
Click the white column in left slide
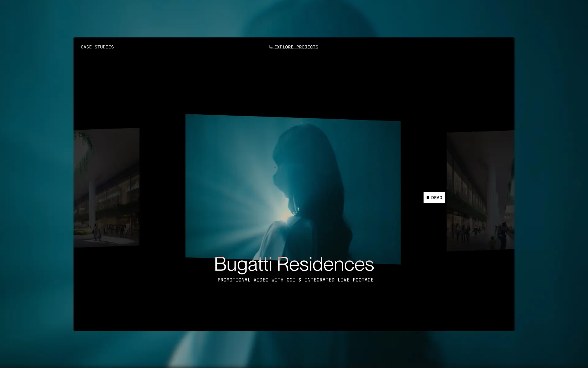coord(92,202)
